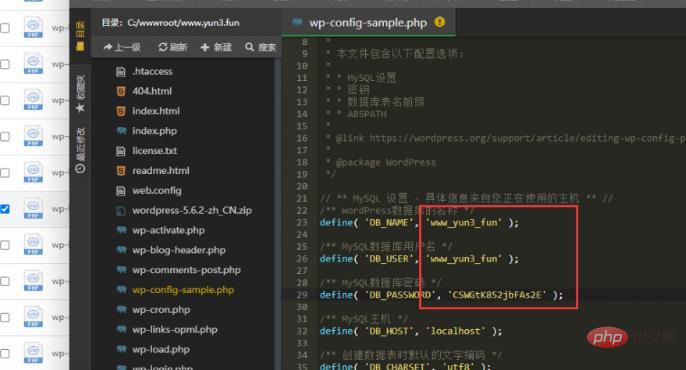Image resolution: width=686 pixels, height=370 pixels.
Task: Click the PHP file thumbnail beside the ticked checkbox
Action: (x=33, y=209)
